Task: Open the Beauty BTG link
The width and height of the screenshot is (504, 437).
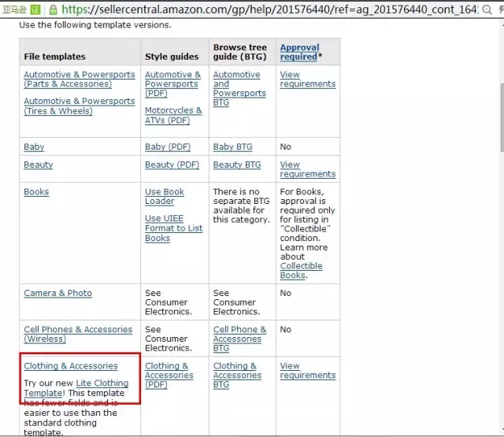Action: (237, 165)
